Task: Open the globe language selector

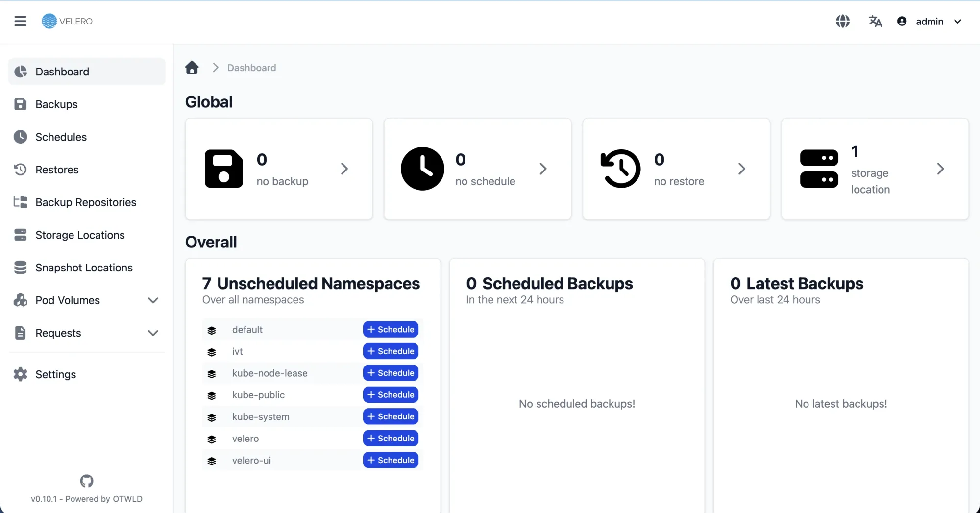Action: click(843, 21)
